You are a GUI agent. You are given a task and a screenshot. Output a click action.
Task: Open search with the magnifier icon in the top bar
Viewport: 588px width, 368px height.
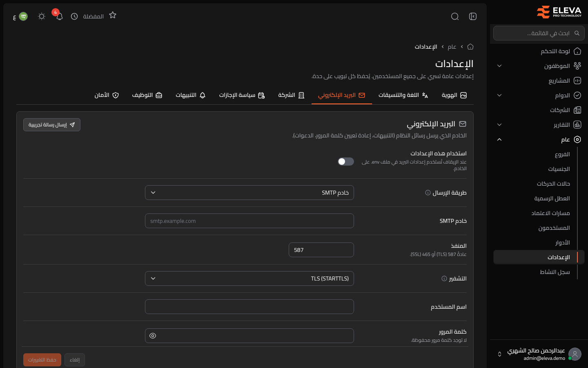point(455,16)
